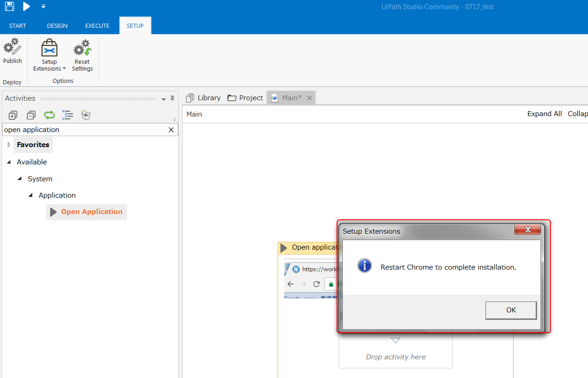Open the Library tab
This screenshot has width=588, height=378.
pos(203,98)
